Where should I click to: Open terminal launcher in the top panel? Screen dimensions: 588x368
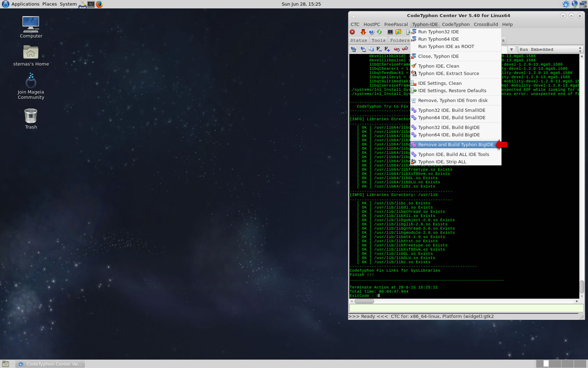[x=91, y=4]
